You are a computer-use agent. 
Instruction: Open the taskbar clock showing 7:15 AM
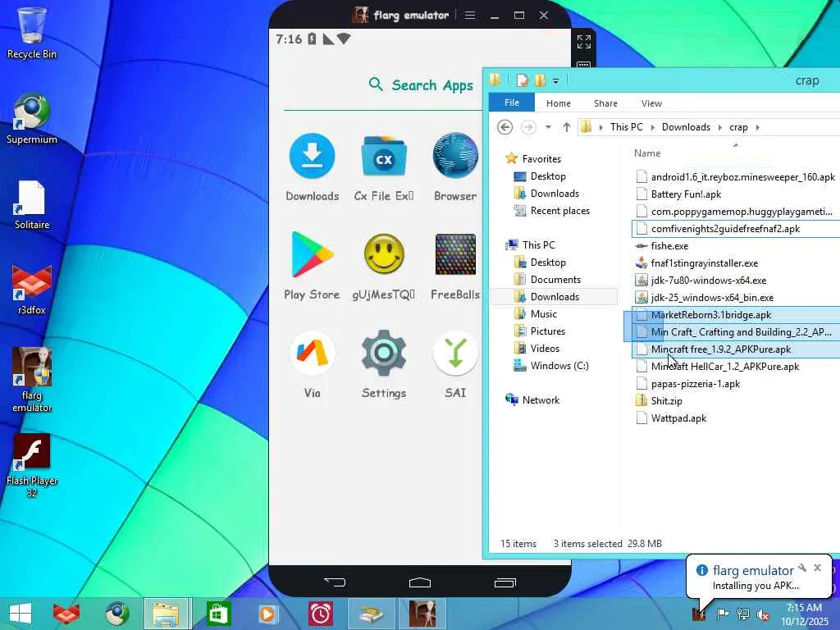[804, 614]
